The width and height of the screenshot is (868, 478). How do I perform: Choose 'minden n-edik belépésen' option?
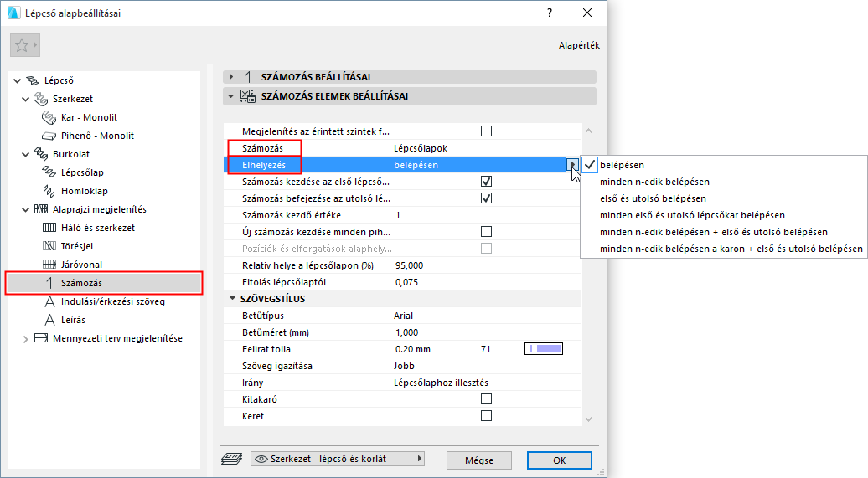(x=654, y=182)
